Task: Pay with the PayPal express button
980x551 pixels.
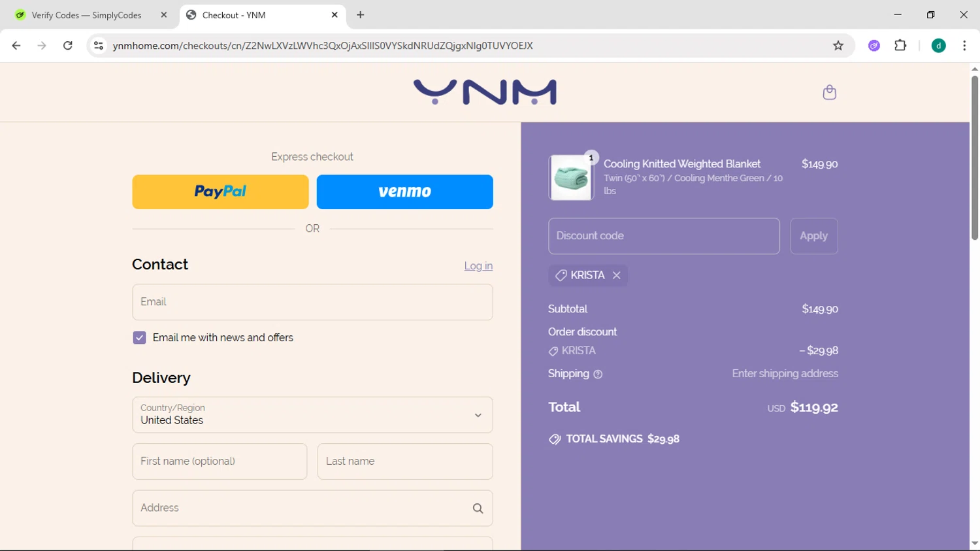Action: click(x=220, y=192)
